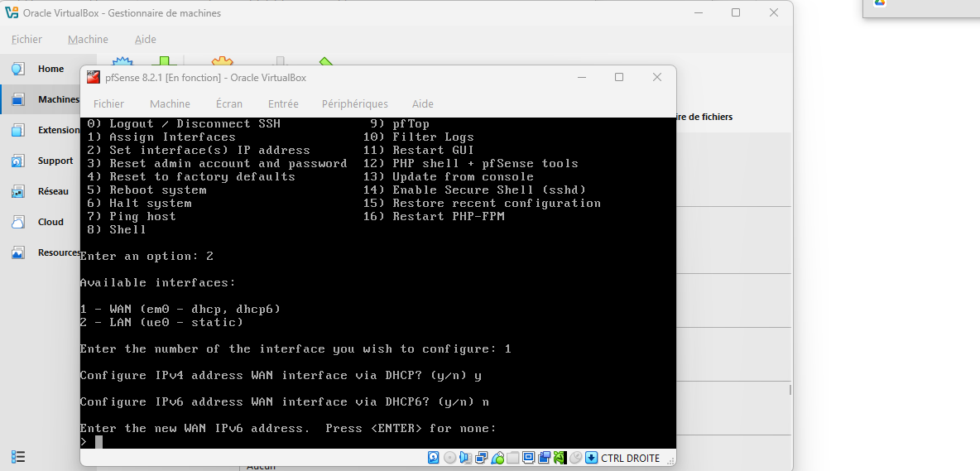The height and width of the screenshot is (471, 980).
Task: Open the Écran menu
Action: pyautogui.click(x=229, y=103)
